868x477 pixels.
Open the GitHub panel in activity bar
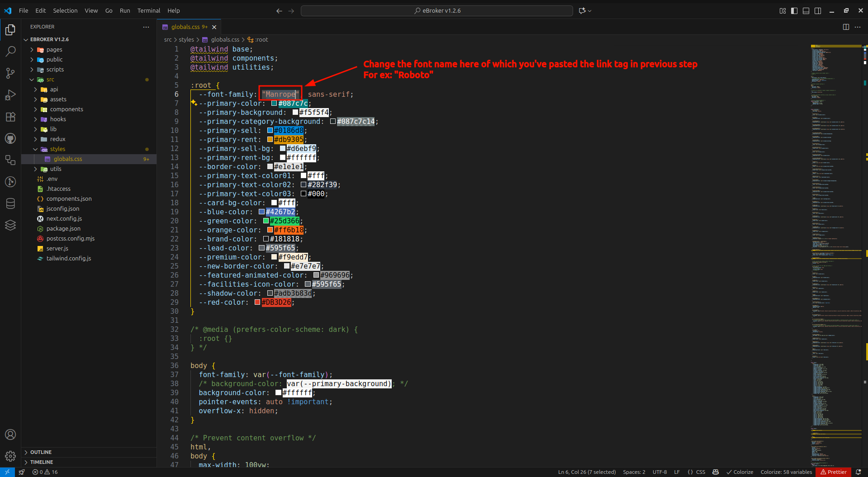(10, 138)
